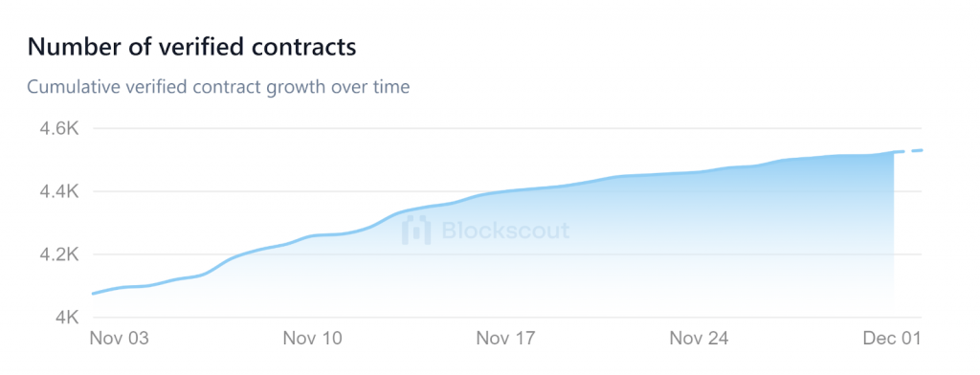Click the 'Cumulative verified contract growth' subtitle

[x=219, y=87]
